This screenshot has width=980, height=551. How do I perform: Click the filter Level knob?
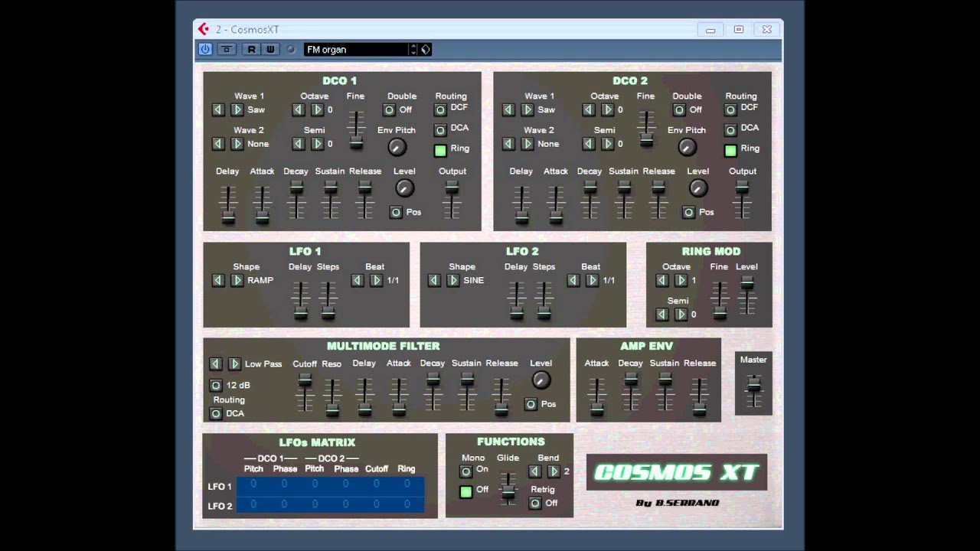click(x=541, y=380)
